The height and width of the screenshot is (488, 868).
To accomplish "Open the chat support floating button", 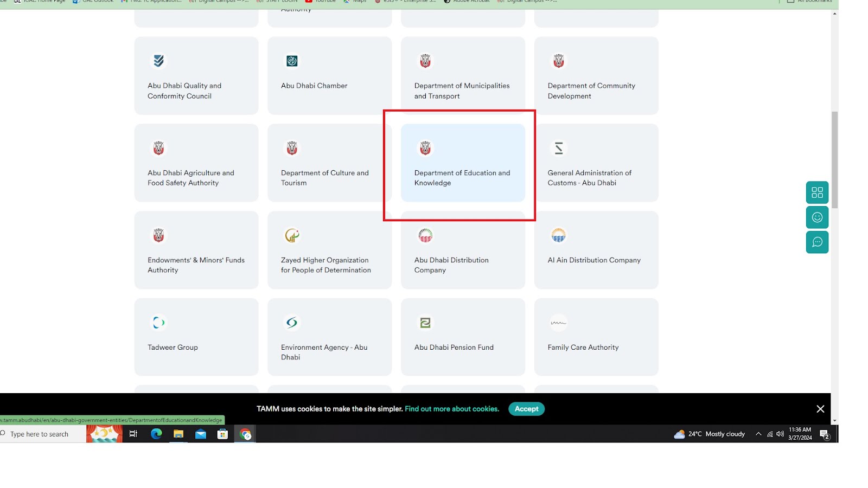I will tap(817, 242).
